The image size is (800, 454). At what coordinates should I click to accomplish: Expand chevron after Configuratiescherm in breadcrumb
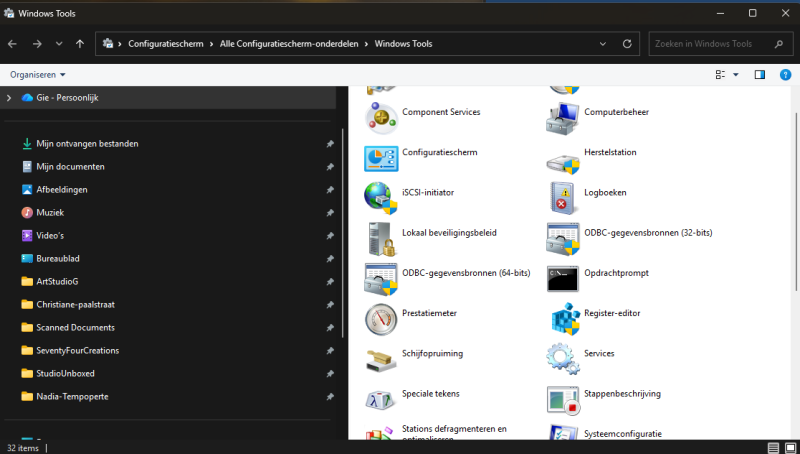211,44
